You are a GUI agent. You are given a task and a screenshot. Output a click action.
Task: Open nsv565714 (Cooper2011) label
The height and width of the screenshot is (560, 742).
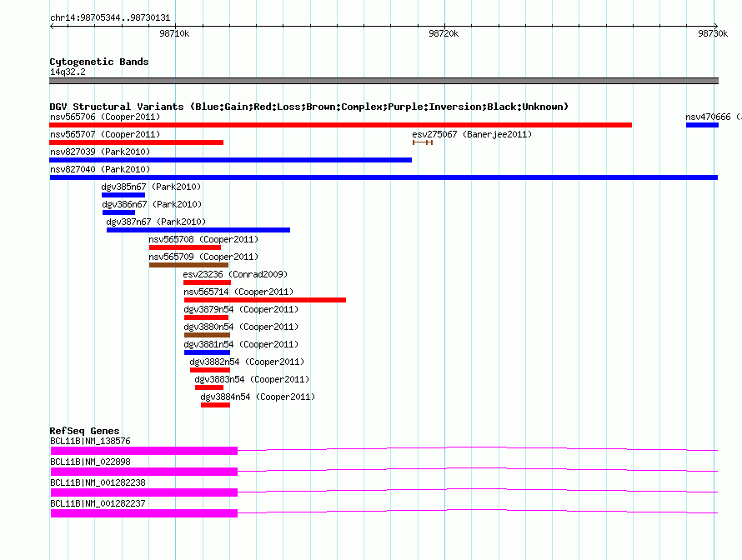click(238, 292)
